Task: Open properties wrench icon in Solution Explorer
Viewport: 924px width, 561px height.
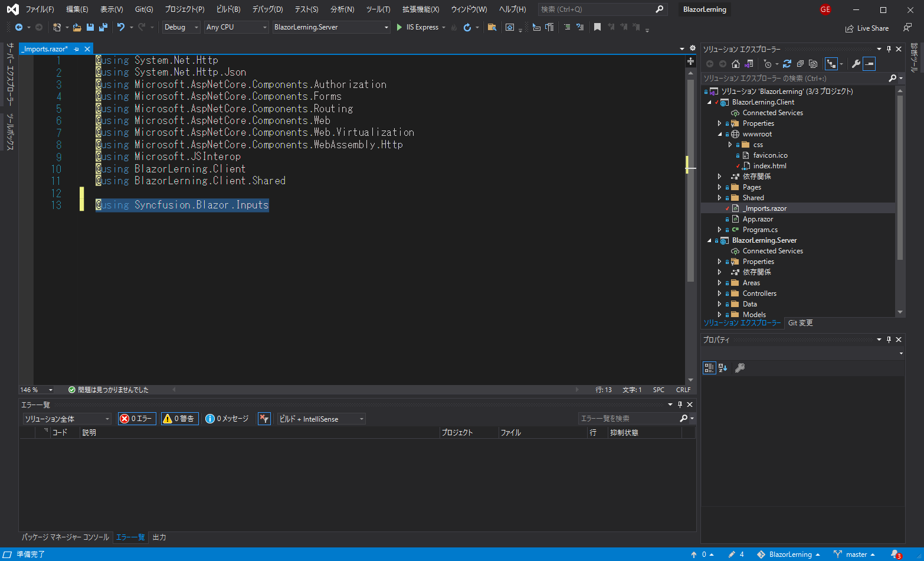Action: (856, 64)
